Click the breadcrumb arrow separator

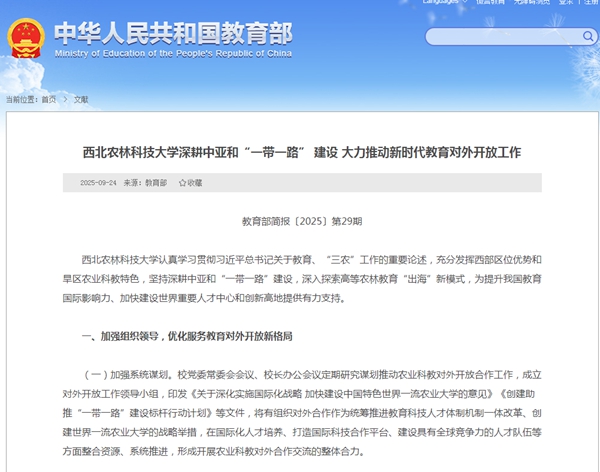pos(65,100)
